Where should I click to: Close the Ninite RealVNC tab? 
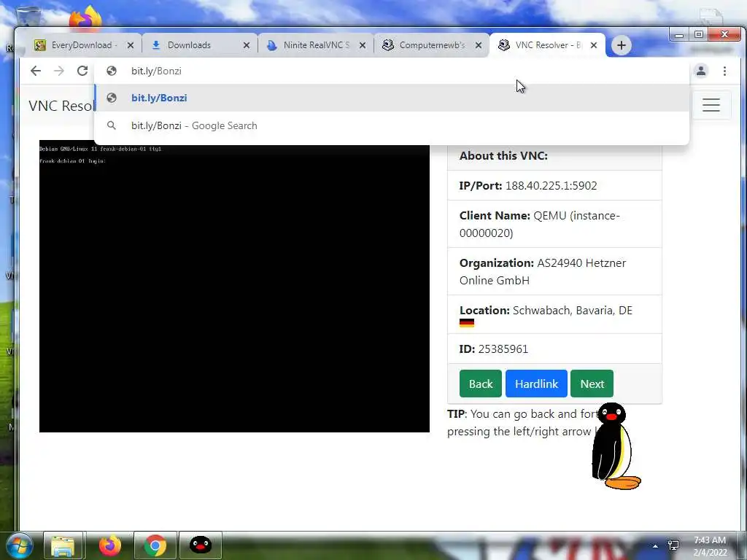coord(363,45)
